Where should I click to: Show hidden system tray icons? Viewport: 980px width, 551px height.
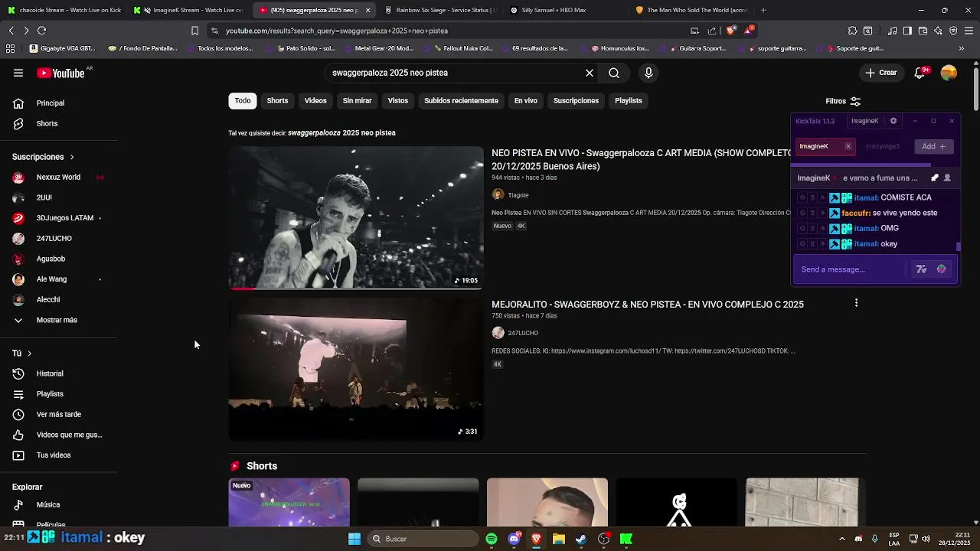841,539
